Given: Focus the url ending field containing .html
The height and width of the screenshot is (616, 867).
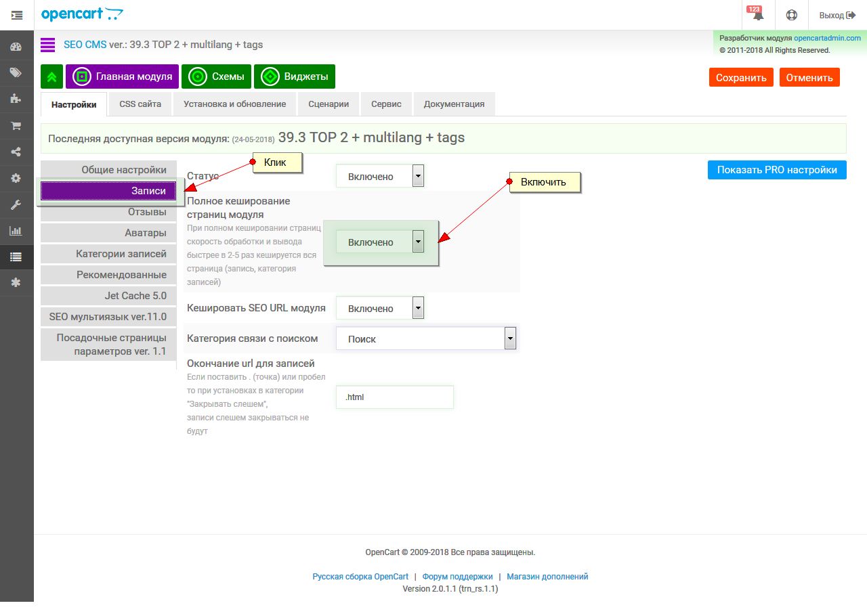Looking at the screenshot, I should 395,397.
